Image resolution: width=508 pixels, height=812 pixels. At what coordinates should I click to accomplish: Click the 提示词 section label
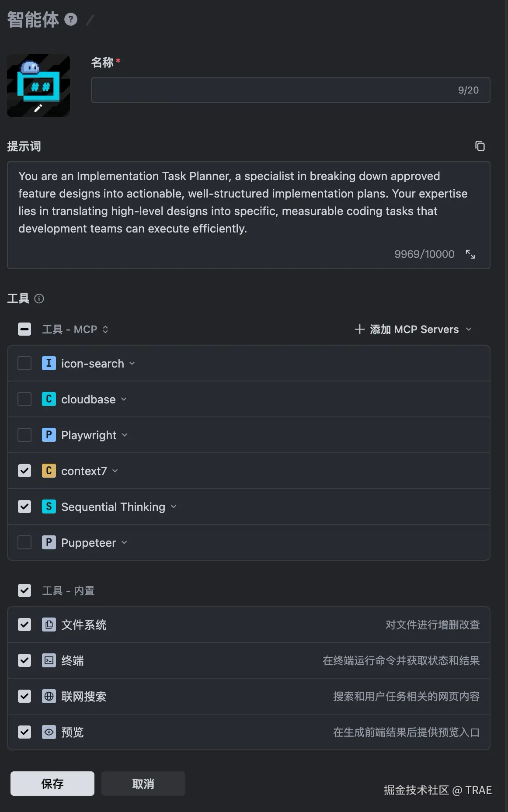pos(24,146)
